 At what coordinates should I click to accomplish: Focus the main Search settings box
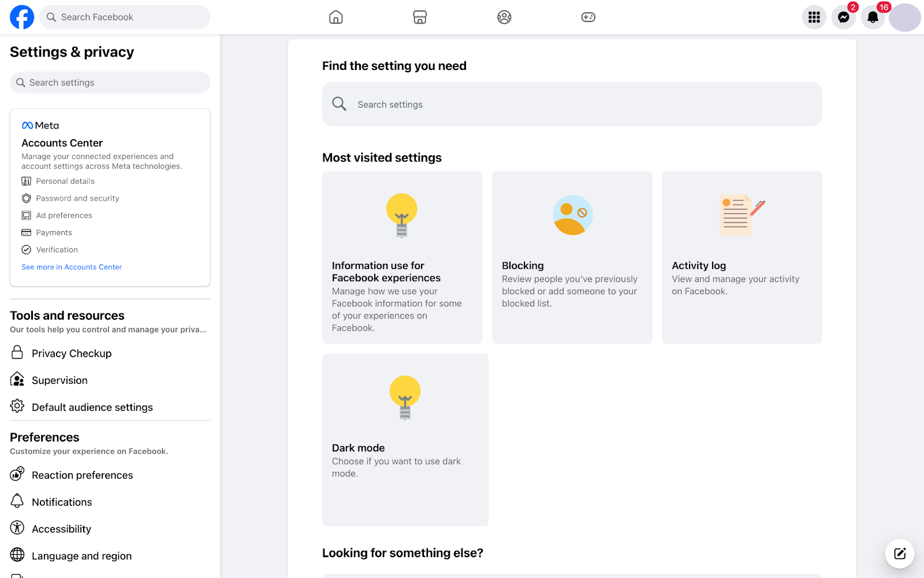point(572,104)
